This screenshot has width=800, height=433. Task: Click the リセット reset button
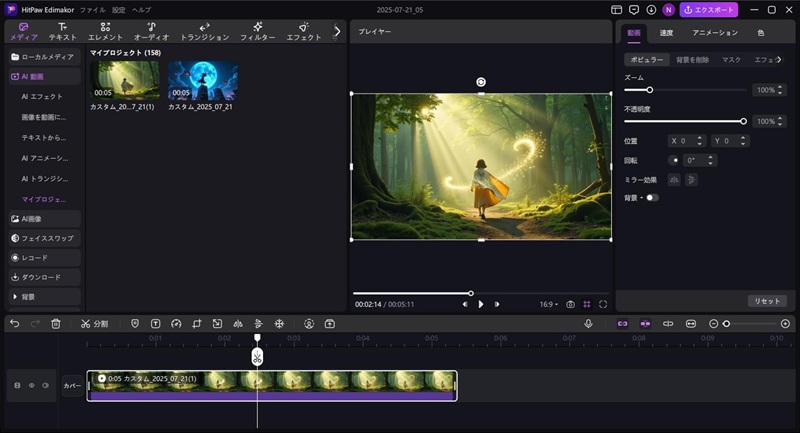(x=766, y=301)
